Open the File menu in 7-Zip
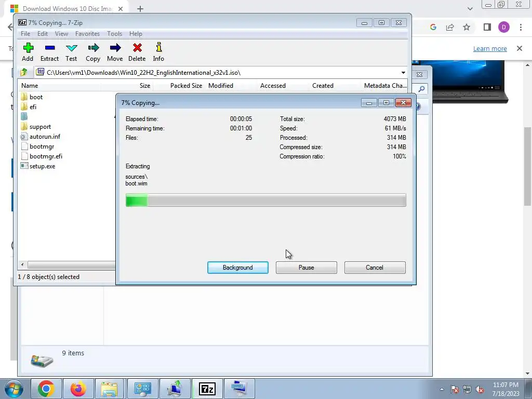 click(25, 34)
